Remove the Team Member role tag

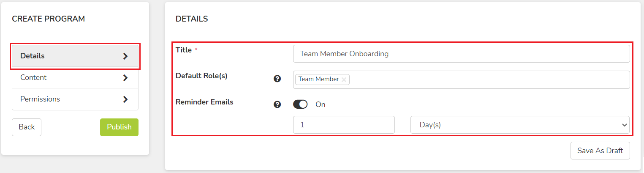(344, 80)
